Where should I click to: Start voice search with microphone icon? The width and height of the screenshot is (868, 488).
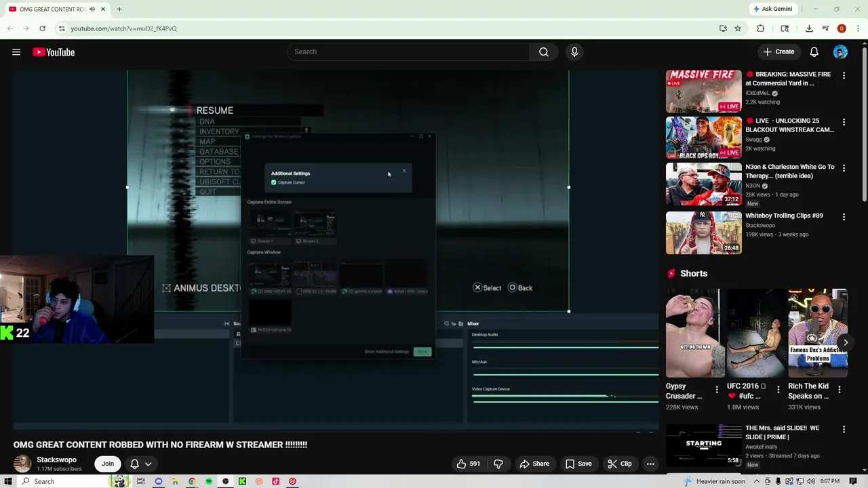point(574,52)
